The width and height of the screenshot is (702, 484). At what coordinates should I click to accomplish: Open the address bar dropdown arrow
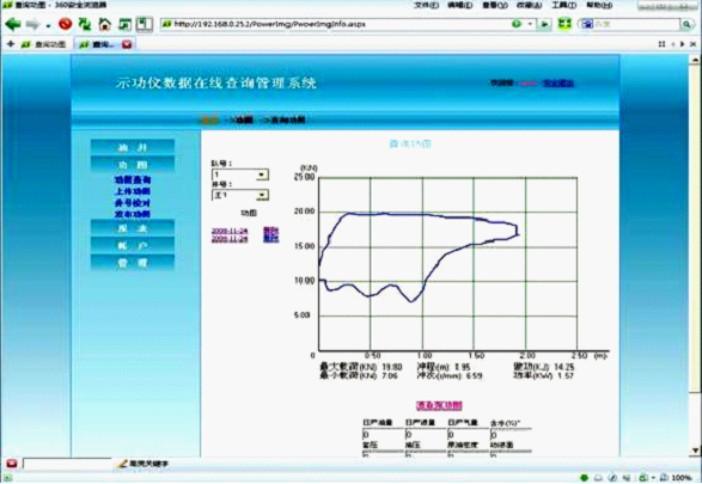[531, 24]
